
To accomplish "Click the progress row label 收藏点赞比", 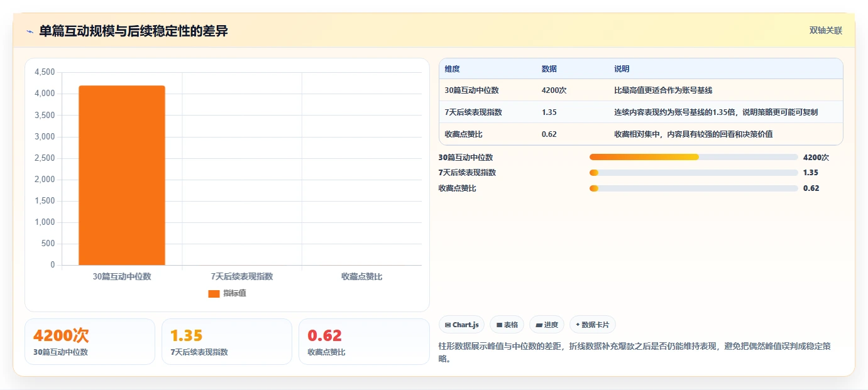I will (x=457, y=188).
